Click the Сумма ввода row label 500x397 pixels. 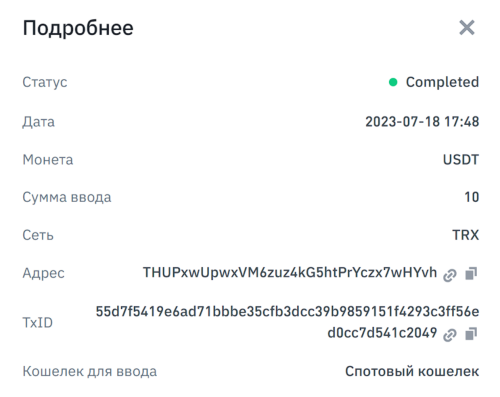click(67, 197)
